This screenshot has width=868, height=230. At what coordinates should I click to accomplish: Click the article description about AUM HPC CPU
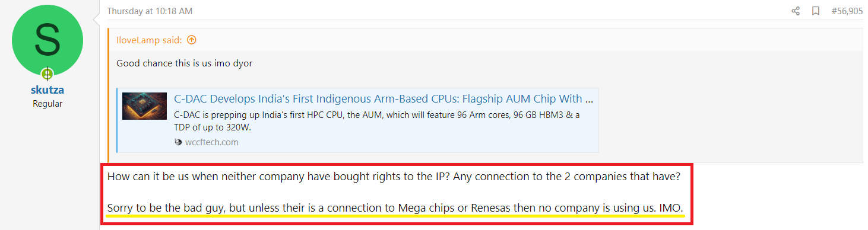click(377, 120)
